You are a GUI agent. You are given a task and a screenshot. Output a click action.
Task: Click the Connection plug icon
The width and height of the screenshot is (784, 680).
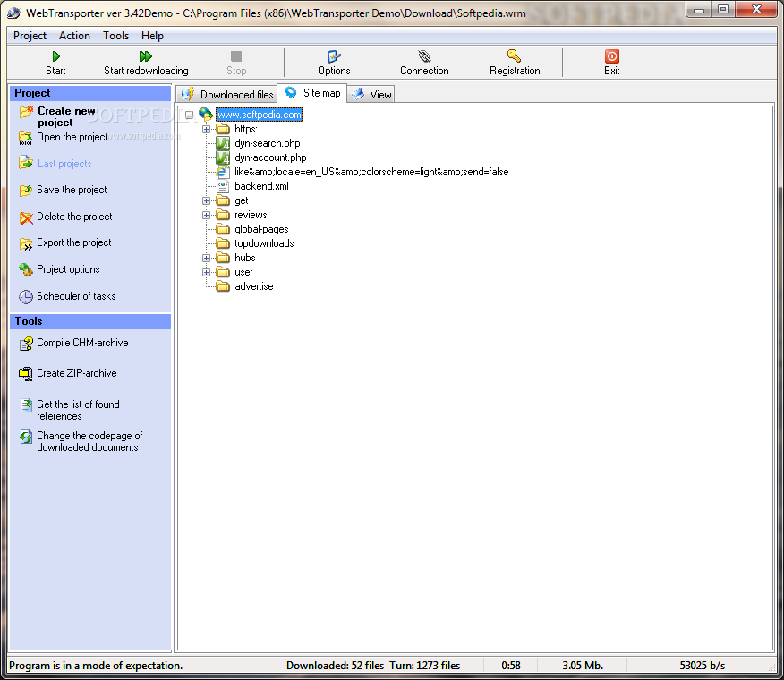424,56
